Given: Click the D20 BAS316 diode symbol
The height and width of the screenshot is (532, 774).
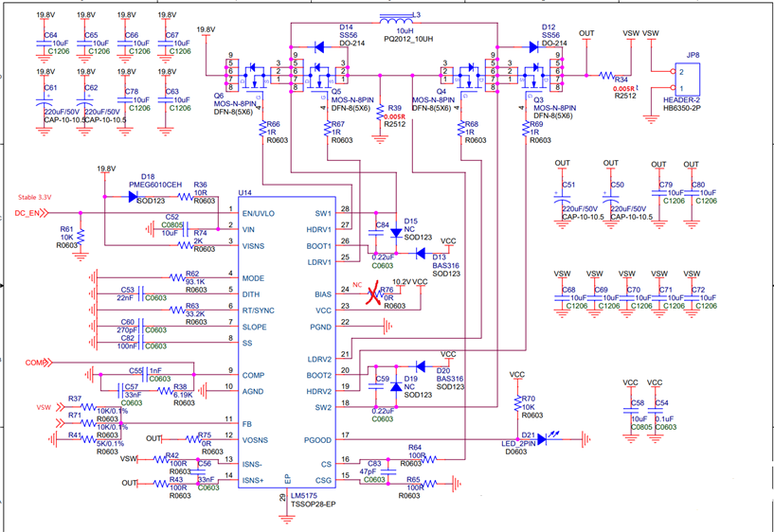Looking at the screenshot, I should point(420,365).
